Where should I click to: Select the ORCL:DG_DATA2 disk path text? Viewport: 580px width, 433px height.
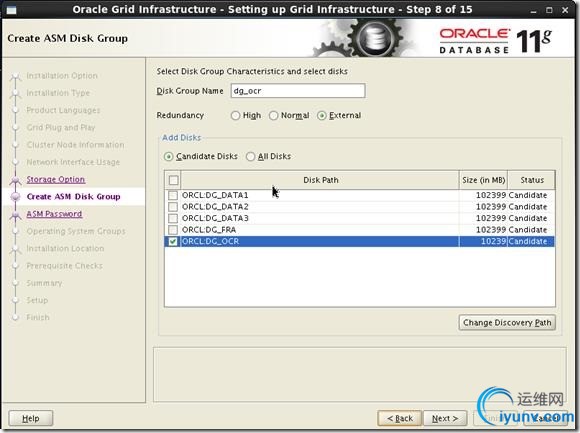(215, 207)
